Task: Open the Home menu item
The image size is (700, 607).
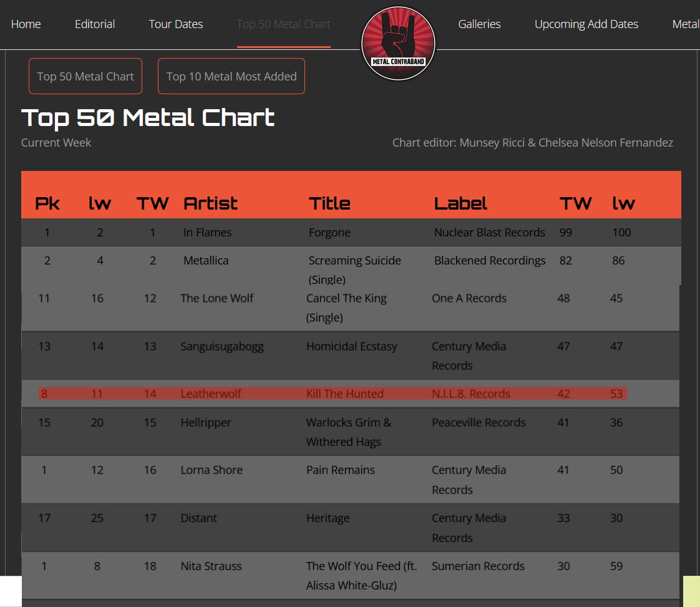Action: coord(26,24)
